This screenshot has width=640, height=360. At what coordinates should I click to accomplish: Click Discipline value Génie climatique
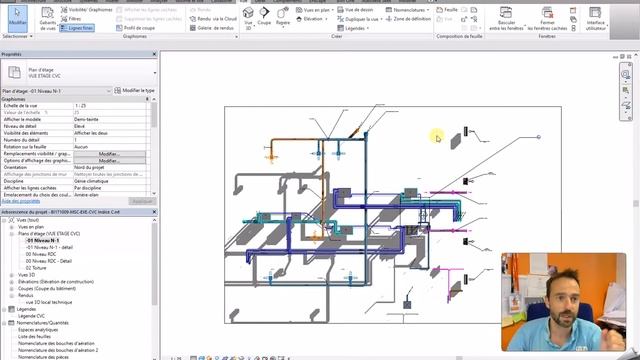click(109, 181)
